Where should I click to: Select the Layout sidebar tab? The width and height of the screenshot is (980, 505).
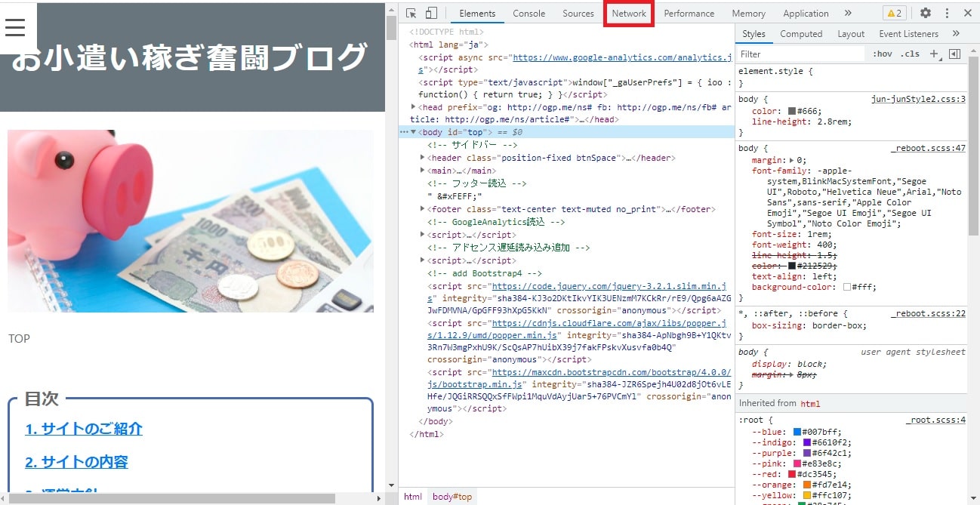(x=851, y=33)
